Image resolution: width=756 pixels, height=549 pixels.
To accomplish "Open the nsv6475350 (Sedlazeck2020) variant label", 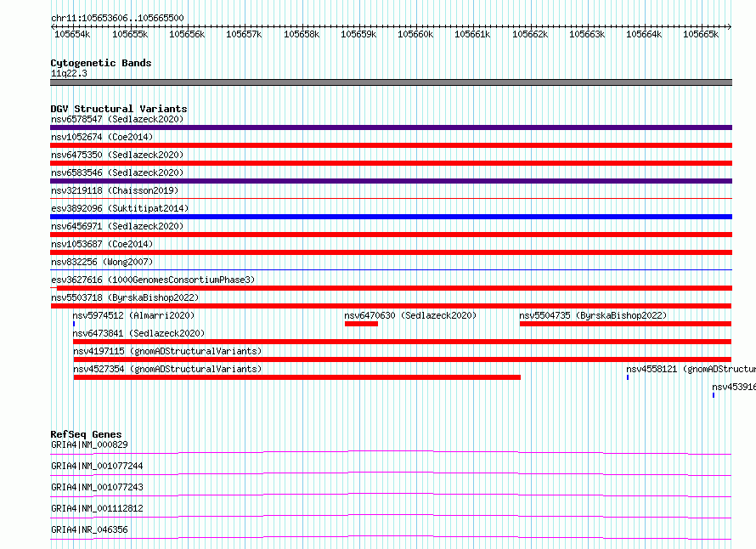I will [117, 155].
